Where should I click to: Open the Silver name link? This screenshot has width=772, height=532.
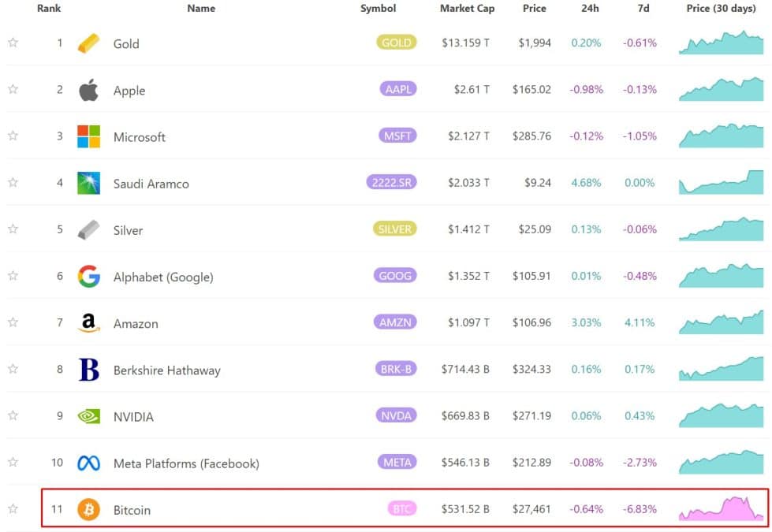point(128,230)
